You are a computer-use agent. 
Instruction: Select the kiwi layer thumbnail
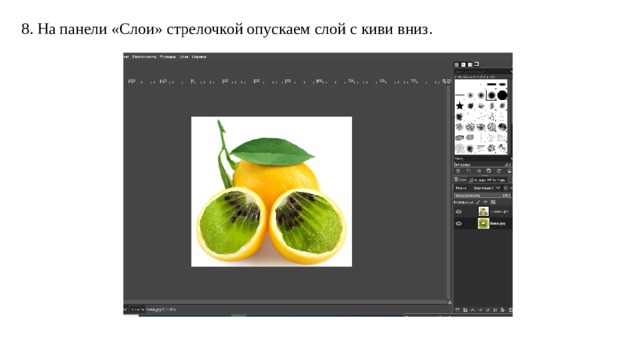tap(484, 223)
